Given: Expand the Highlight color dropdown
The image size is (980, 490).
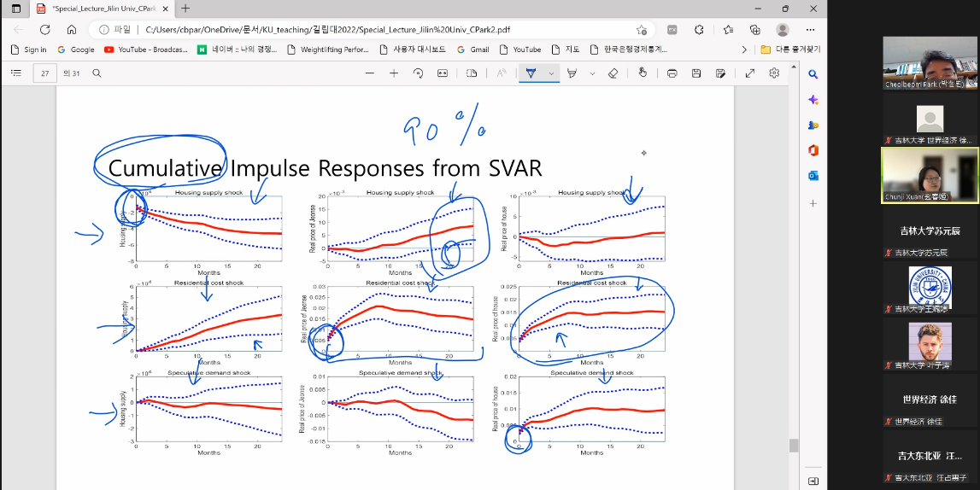Looking at the screenshot, I should point(592,73).
